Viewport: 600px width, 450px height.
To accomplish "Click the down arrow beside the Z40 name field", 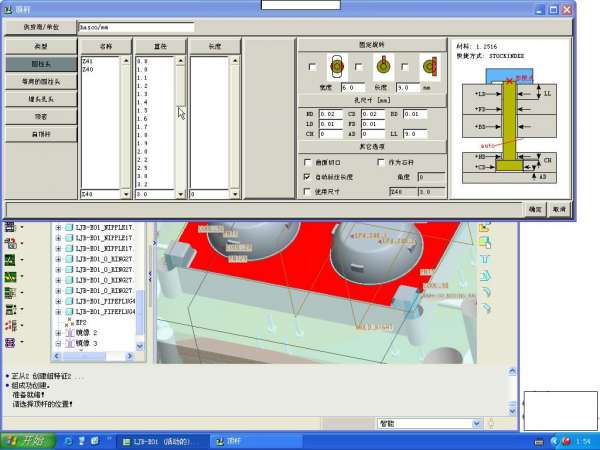I will pyautogui.click(x=126, y=194).
